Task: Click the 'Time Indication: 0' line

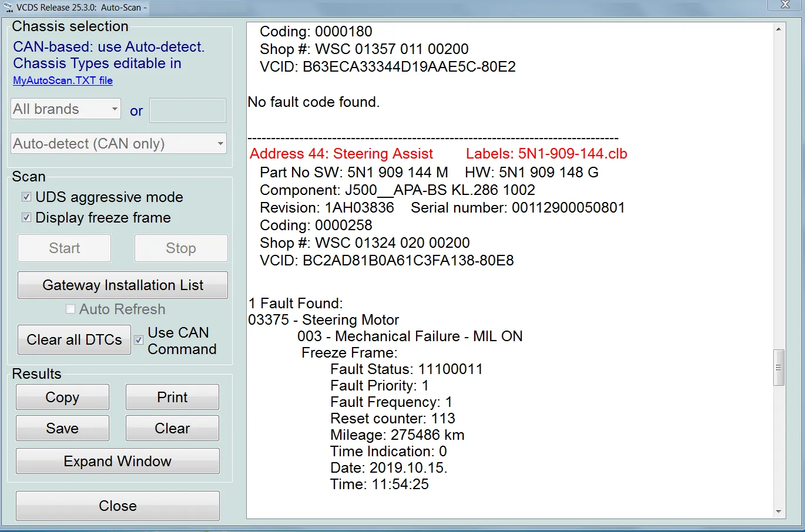Action: (x=388, y=452)
